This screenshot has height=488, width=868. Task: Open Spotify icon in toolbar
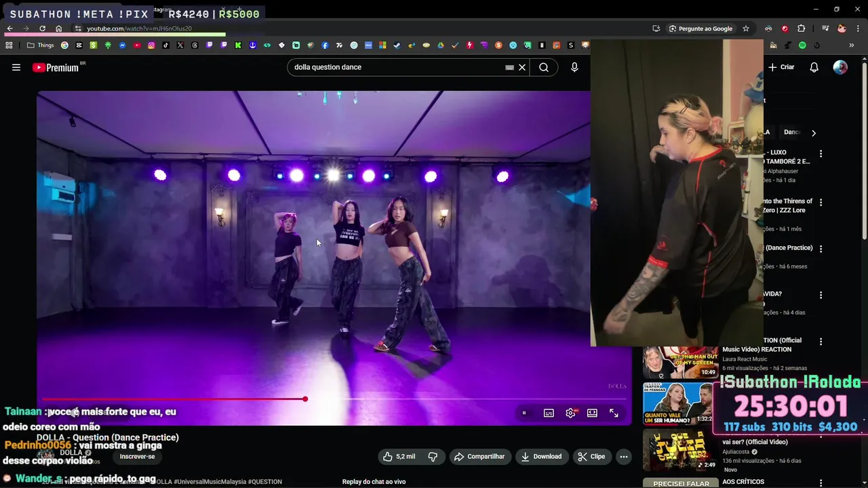802,45
